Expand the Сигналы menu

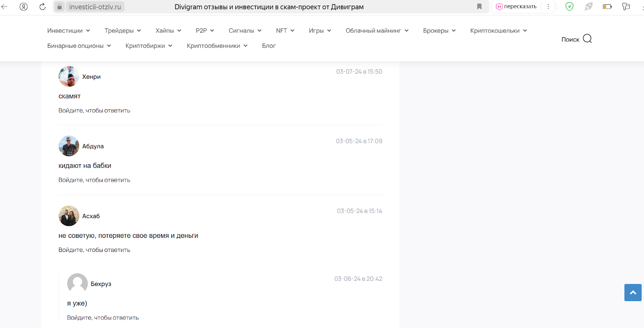tap(245, 31)
